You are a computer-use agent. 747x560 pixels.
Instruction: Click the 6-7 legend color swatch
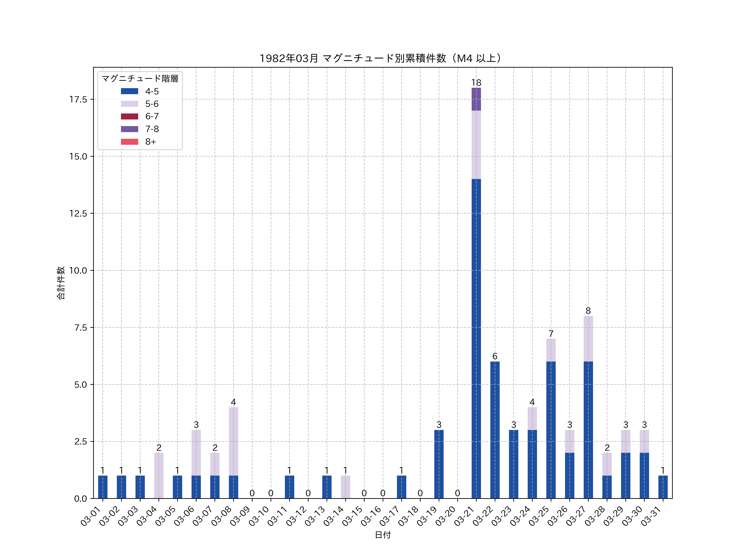coord(129,116)
